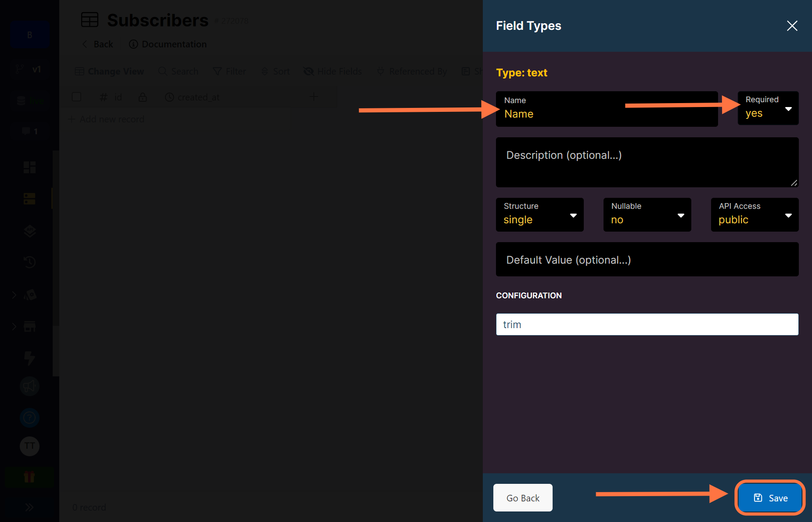Image resolution: width=812 pixels, height=522 pixels.
Task: Expand the chevron beside store icon
Action: 14,326
